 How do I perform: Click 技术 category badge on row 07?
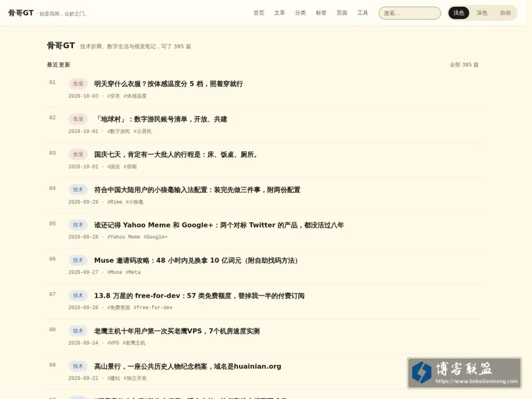pyautogui.click(x=78, y=296)
